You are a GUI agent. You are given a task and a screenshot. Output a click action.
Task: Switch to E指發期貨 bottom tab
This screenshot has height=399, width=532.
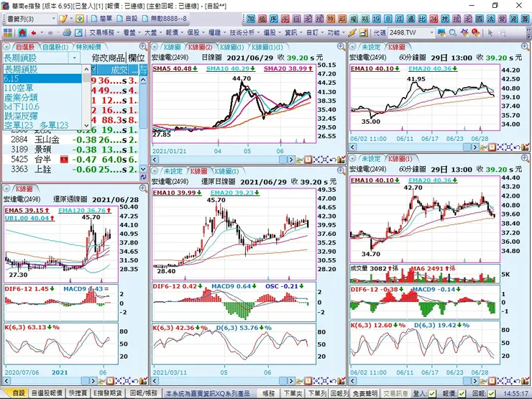coord(107,393)
